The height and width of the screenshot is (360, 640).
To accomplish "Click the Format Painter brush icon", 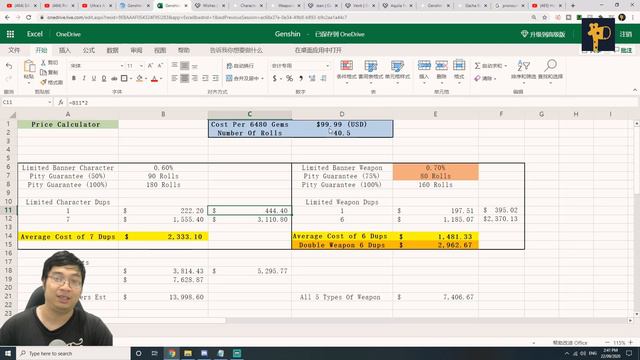I will click(43, 82).
